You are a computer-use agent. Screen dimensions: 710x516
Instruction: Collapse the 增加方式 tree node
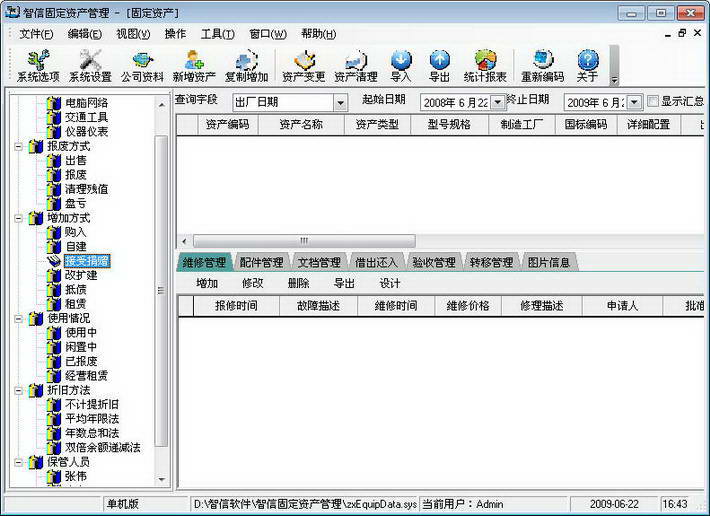[19, 218]
